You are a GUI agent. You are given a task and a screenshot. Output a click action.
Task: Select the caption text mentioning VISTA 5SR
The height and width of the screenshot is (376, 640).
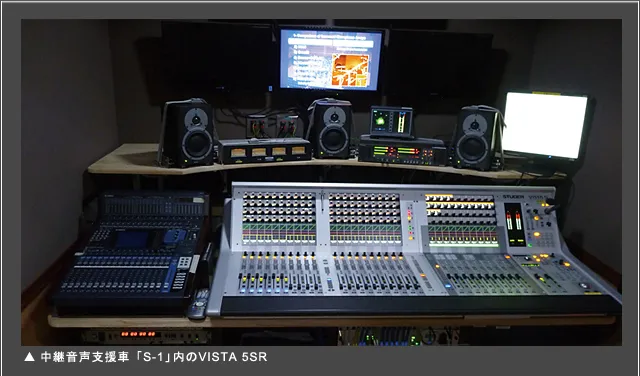(x=153, y=357)
